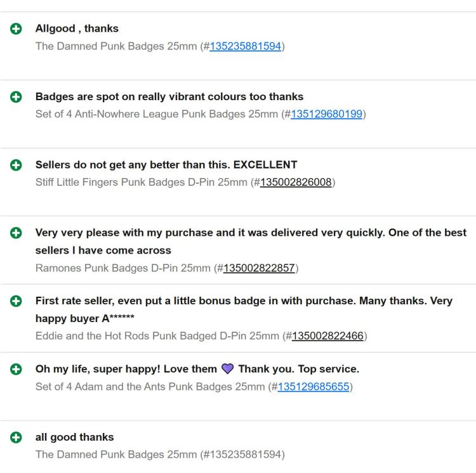
Task: Click the "all good thanks" feedback comment
Action: pos(75,437)
